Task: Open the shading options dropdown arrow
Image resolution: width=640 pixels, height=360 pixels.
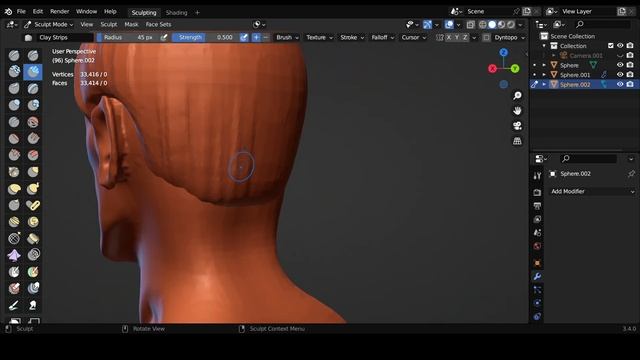Action: tap(520, 24)
